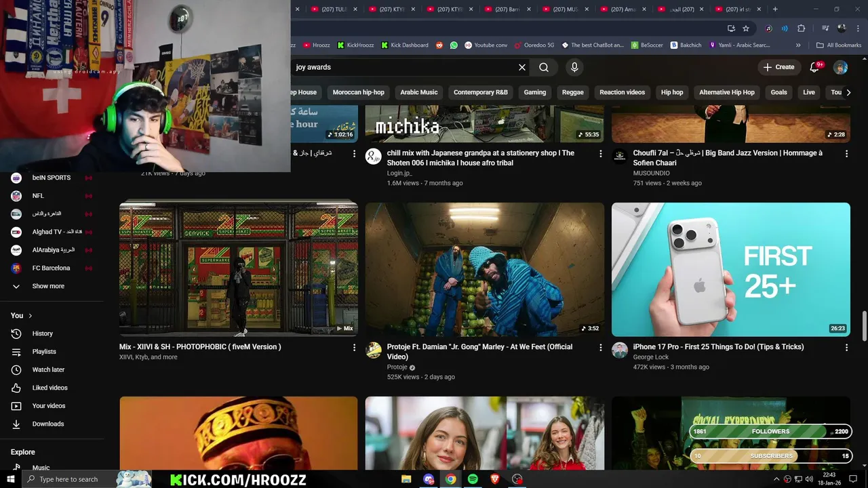
Task: Click the Chrome profile avatar
Action: coord(842,28)
